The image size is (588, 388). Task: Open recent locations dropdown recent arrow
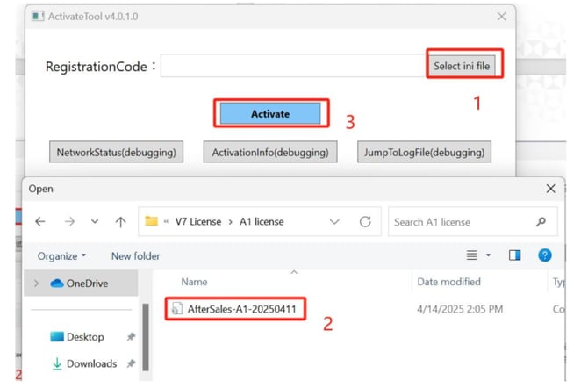tap(94, 222)
